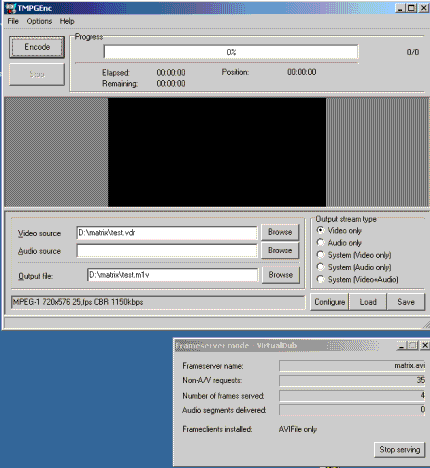This screenshot has width=430, height=468.
Task: Click the Video source path field
Action: [x=167, y=233]
